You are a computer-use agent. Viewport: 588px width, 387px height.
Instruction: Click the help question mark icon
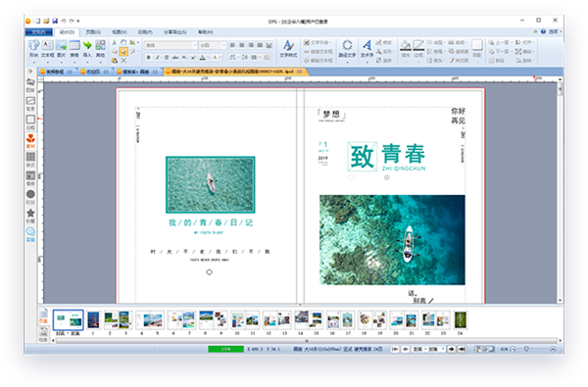coord(543,32)
